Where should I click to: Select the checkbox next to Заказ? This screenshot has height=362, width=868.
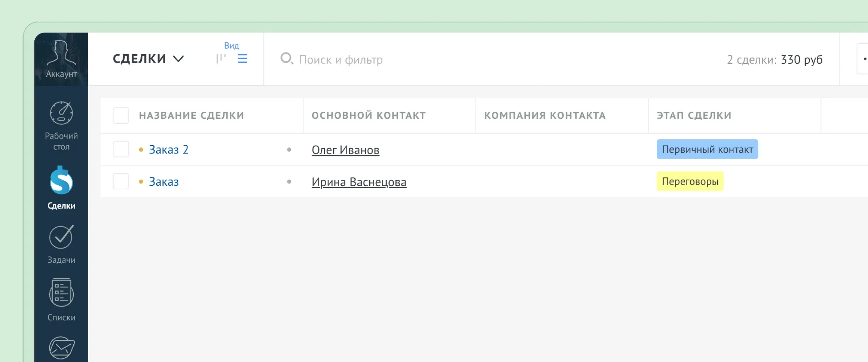[x=121, y=181]
